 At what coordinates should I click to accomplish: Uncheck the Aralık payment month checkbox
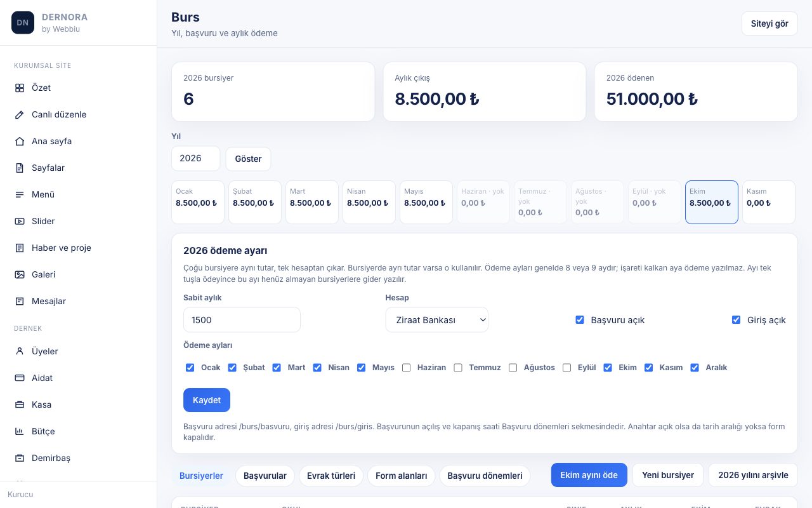tap(695, 368)
